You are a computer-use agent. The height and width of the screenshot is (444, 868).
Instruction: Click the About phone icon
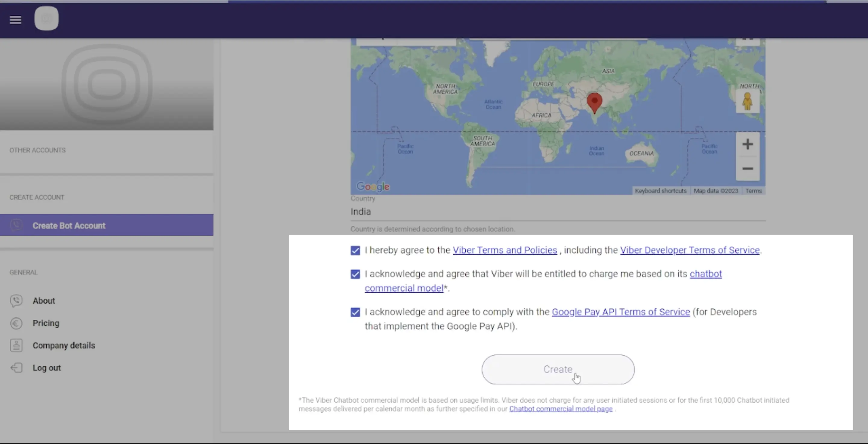coord(16,301)
